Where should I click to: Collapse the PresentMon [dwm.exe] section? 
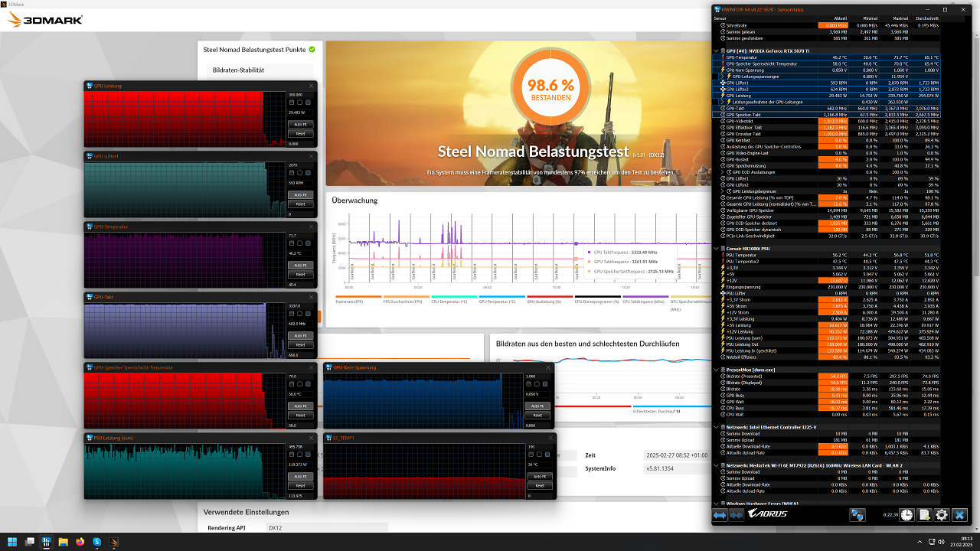pyautogui.click(x=717, y=370)
